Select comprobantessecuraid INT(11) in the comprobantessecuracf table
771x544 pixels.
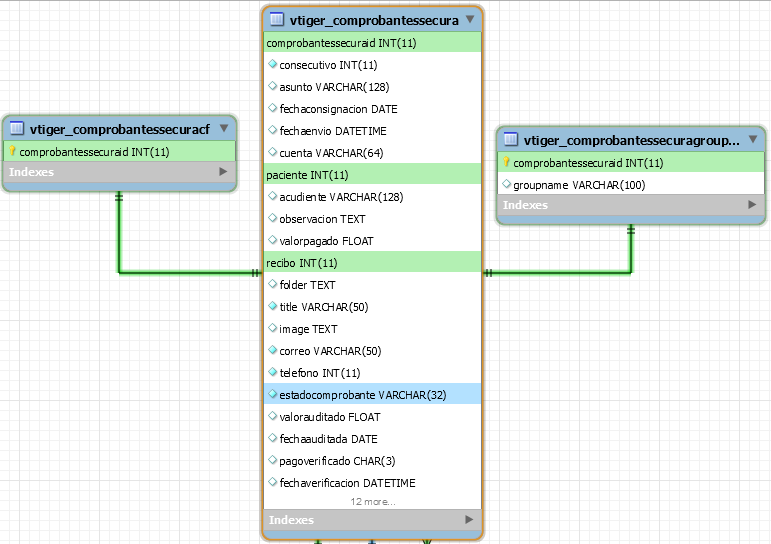[x=94, y=152]
